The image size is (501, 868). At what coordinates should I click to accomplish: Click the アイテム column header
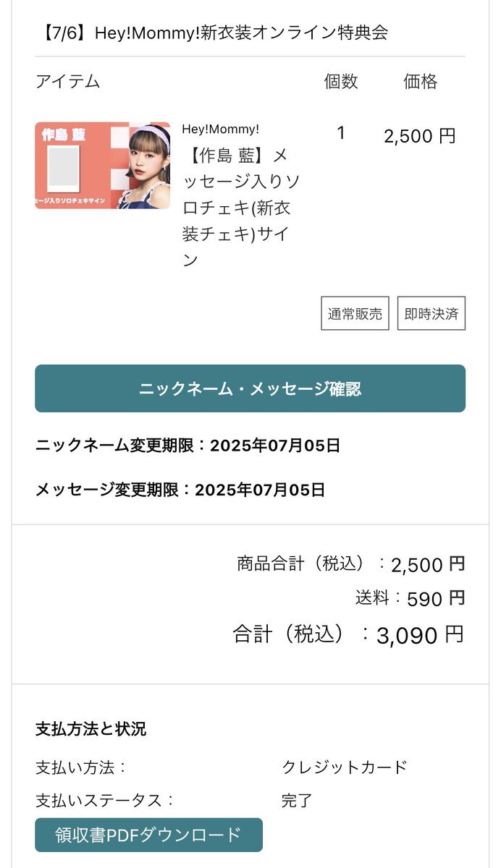(x=67, y=81)
